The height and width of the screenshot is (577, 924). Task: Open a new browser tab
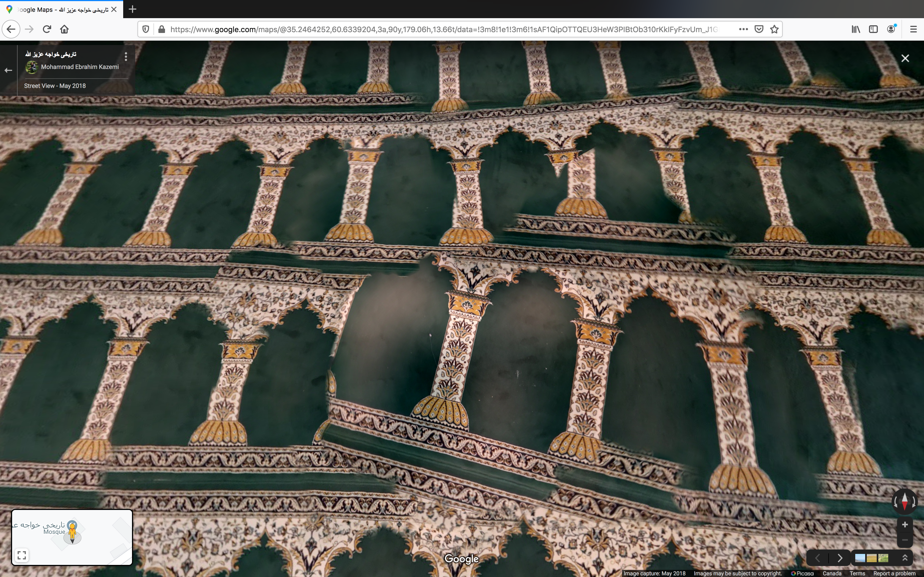point(133,9)
